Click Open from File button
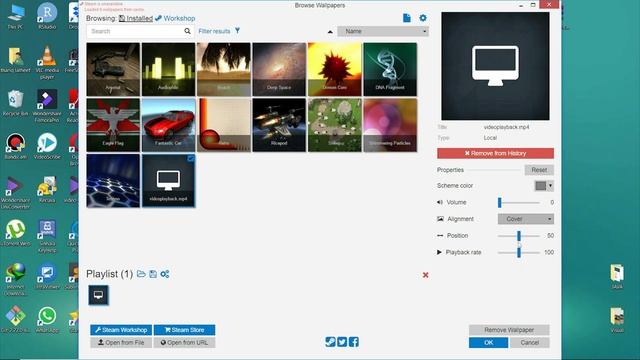This screenshot has width=640, height=360. [x=121, y=342]
